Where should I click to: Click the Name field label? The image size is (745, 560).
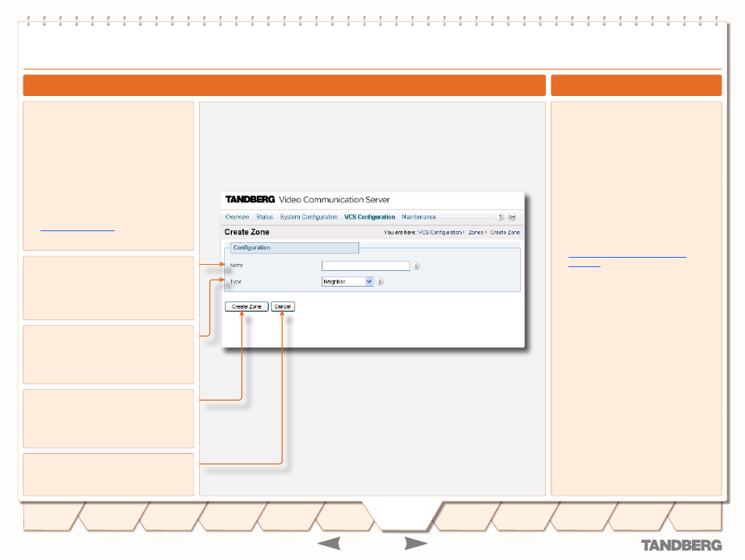[x=237, y=266]
